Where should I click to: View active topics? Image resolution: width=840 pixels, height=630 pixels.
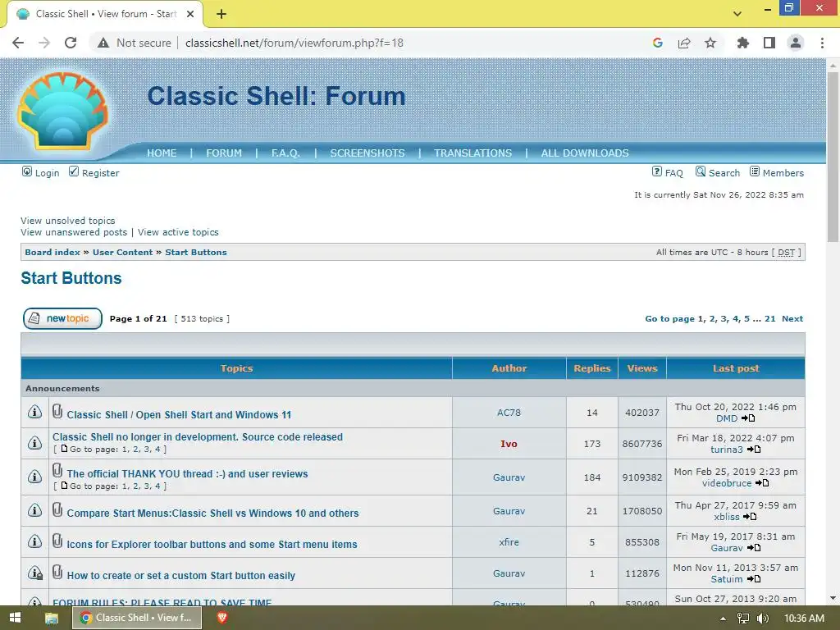[x=178, y=232]
